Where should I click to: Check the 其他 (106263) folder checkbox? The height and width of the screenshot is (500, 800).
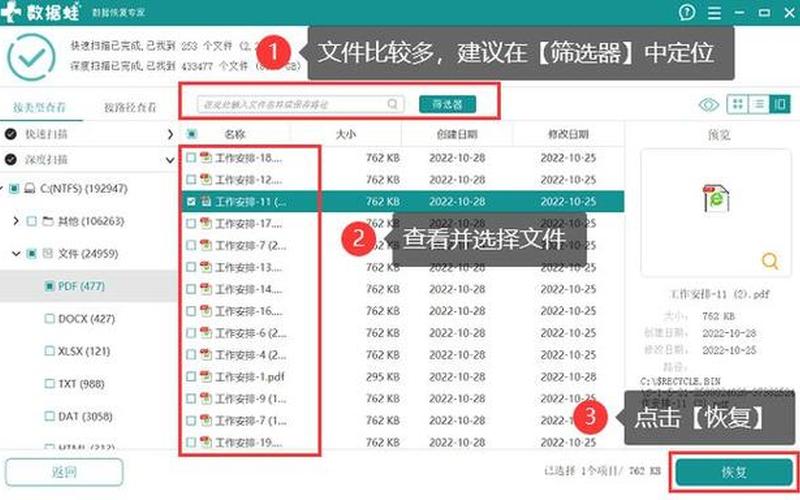click(x=32, y=221)
